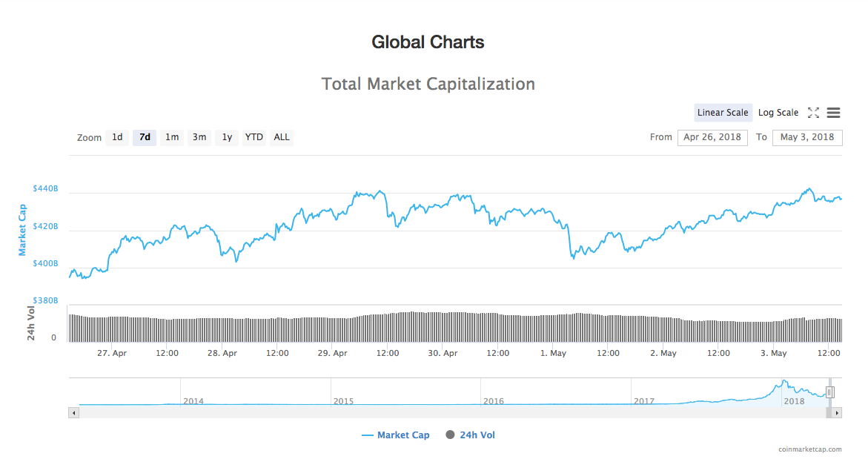Choose the 3m zoom option
The height and width of the screenshot is (462, 868).
click(x=199, y=137)
